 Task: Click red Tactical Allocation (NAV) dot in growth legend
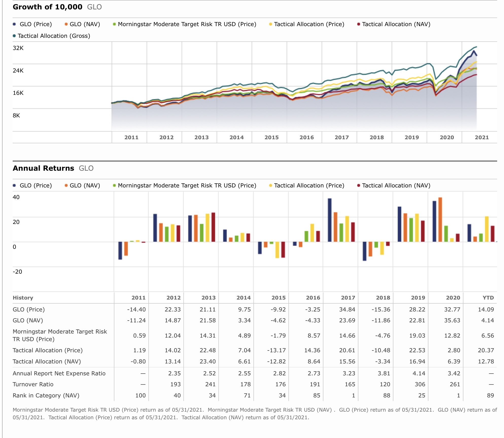tap(359, 24)
